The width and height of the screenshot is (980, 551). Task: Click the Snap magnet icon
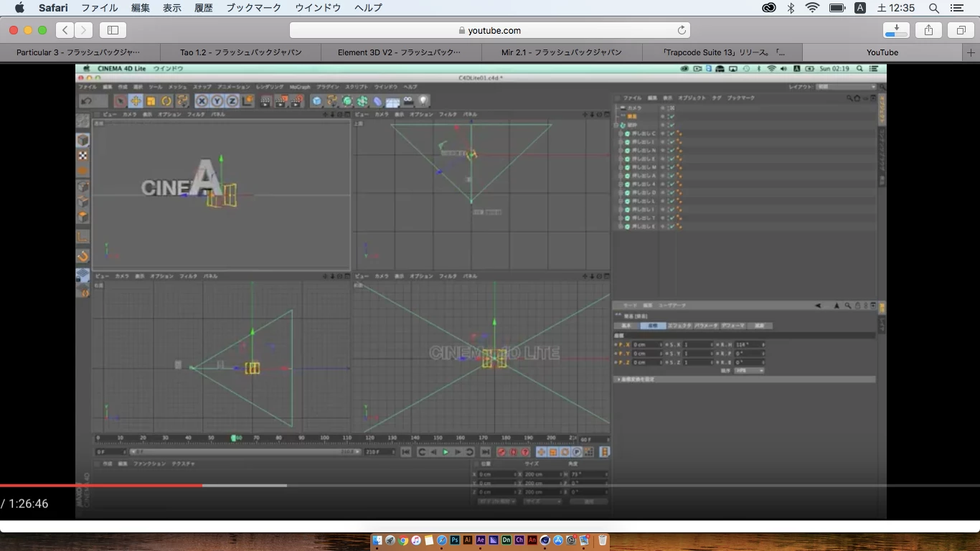tap(83, 256)
